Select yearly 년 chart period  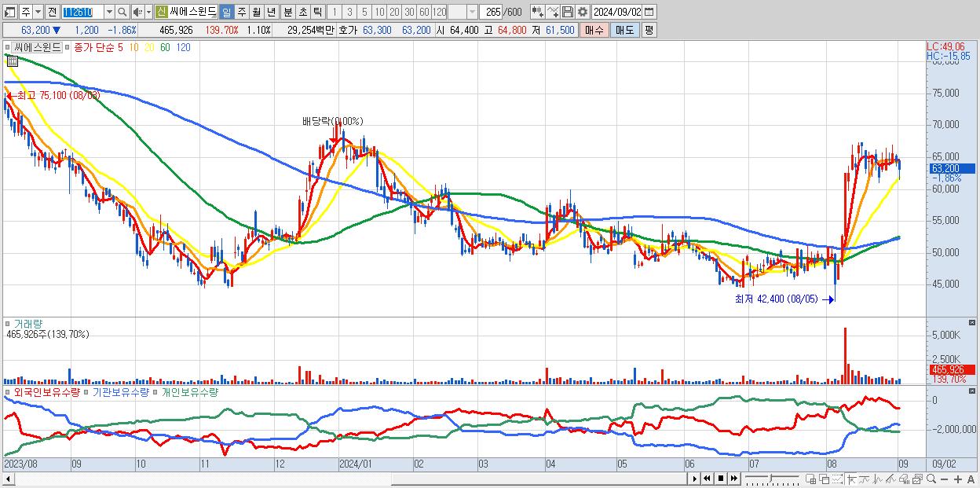click(271, 12)
